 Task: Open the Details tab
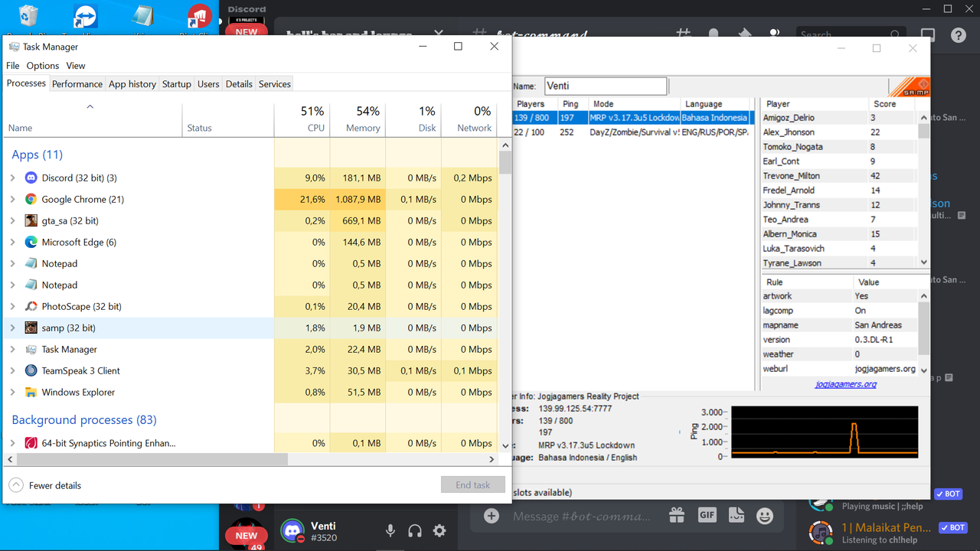239,84
